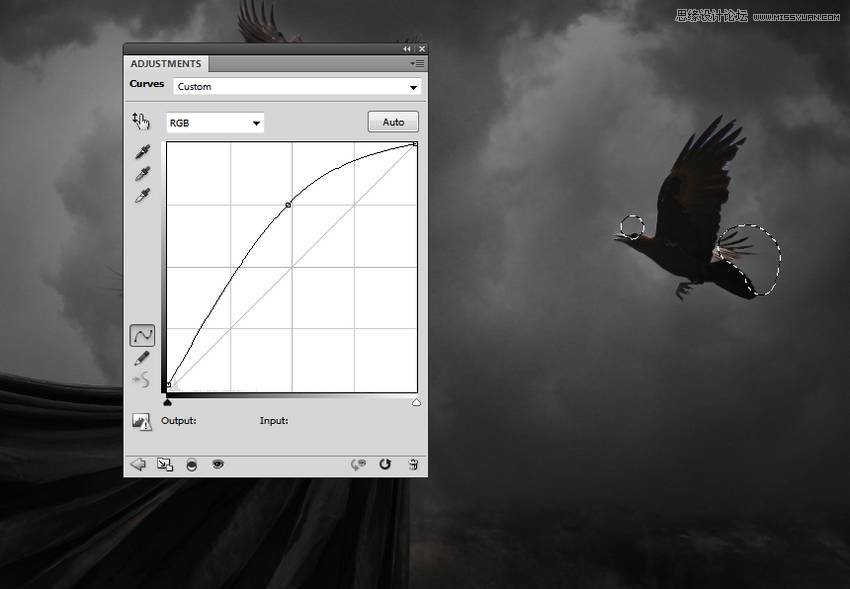Toggle clip to layer button

click(191, 464)
